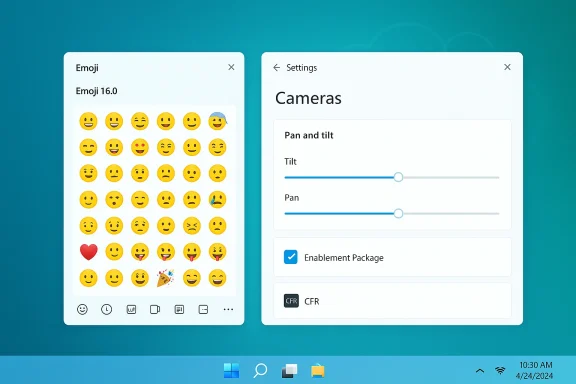Click the Pan and tilt section title

click(309, 135)
